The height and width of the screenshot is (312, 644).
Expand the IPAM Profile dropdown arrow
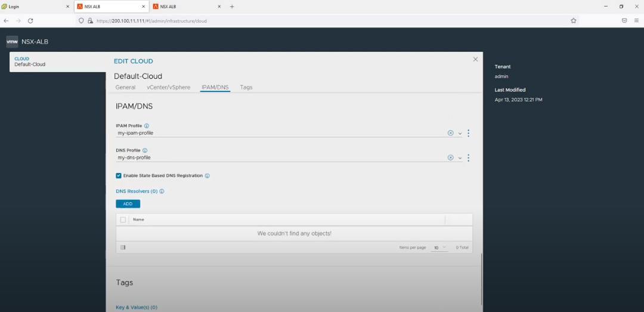click(460, 134)
